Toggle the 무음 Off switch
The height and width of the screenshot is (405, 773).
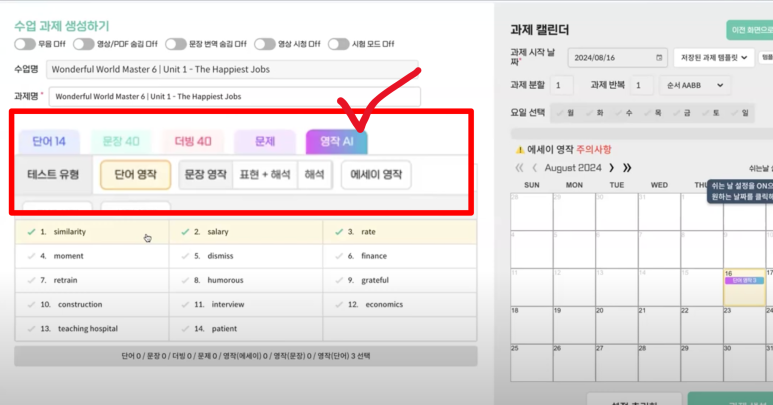pos(25,44)
